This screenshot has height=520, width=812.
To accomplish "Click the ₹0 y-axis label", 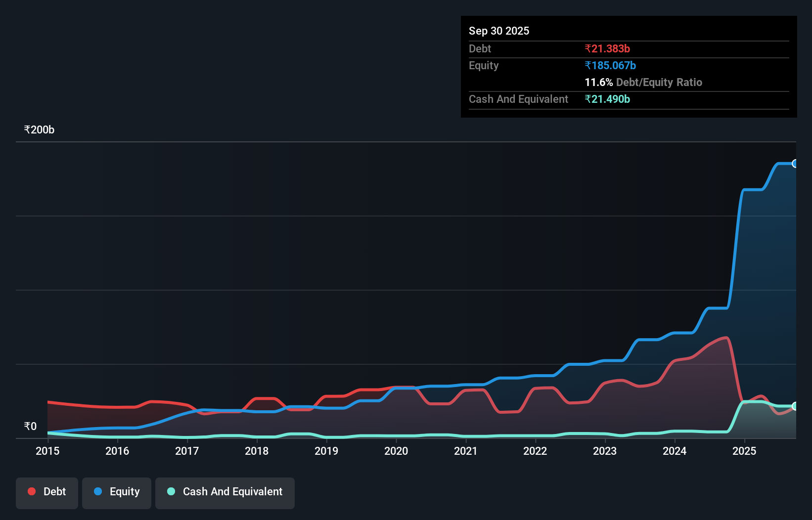I will click(30, 427).
